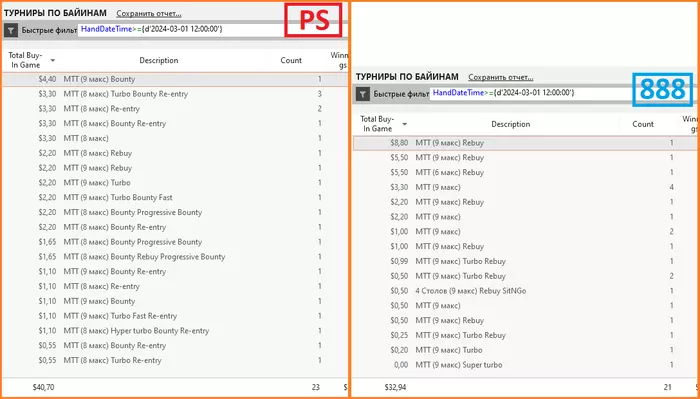Select row 'MTT (8 макс) Bounty Progressive Bounty' $1,65
700x399 pixels.
coord(175,242)
